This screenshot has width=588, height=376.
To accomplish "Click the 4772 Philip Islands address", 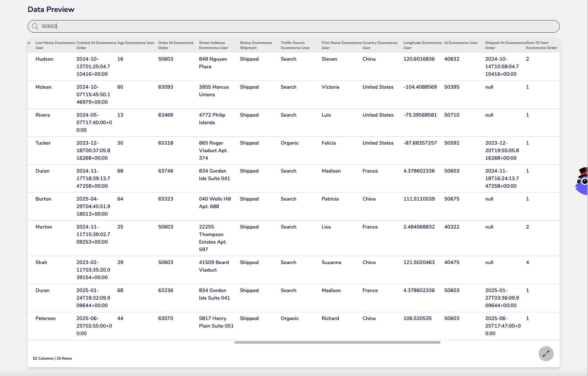I will click(x=212, y=119).
